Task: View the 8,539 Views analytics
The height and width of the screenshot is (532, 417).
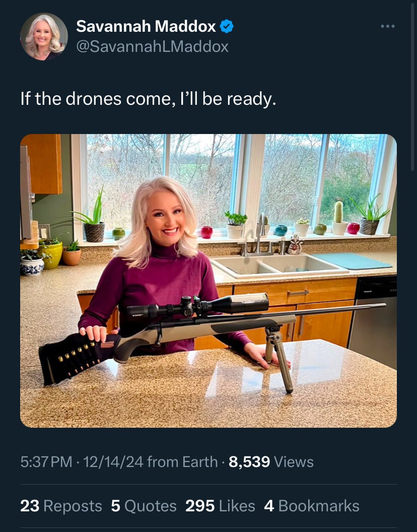Action: click(x=271, y=461)
